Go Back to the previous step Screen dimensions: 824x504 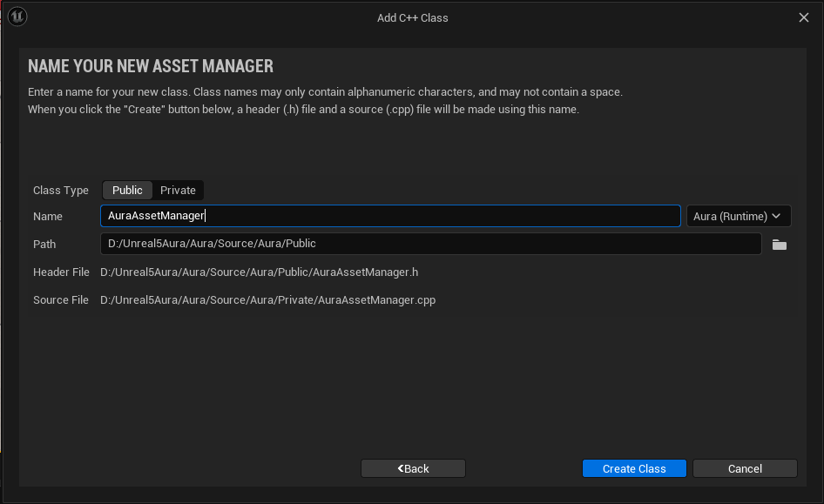pyautogui.click(x=413, y=468)
